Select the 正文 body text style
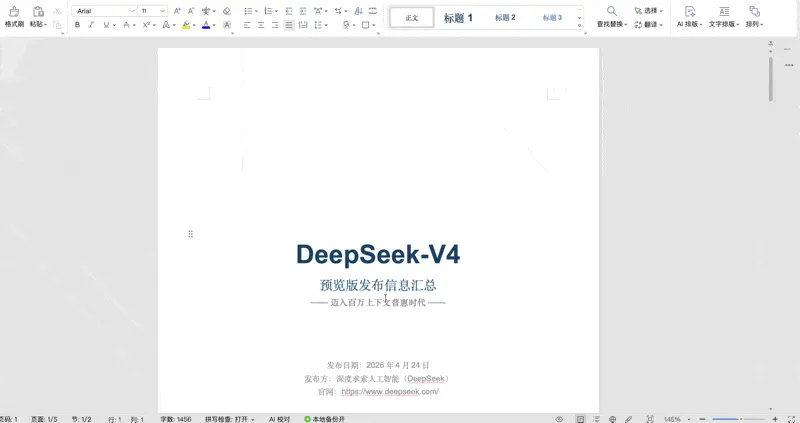This screenshot has width=800, height=423. (x=412, y=17)
